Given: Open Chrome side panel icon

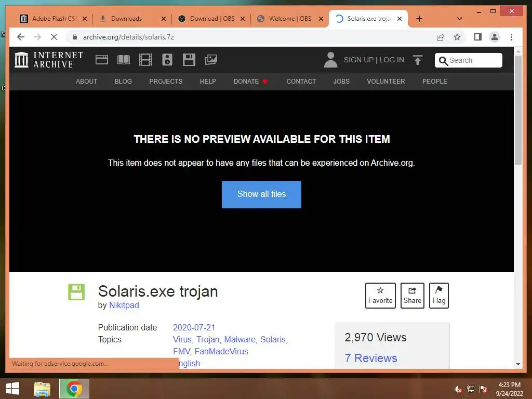Looking at the screenshot, I should pyautogui.click(x=478, y=37).
